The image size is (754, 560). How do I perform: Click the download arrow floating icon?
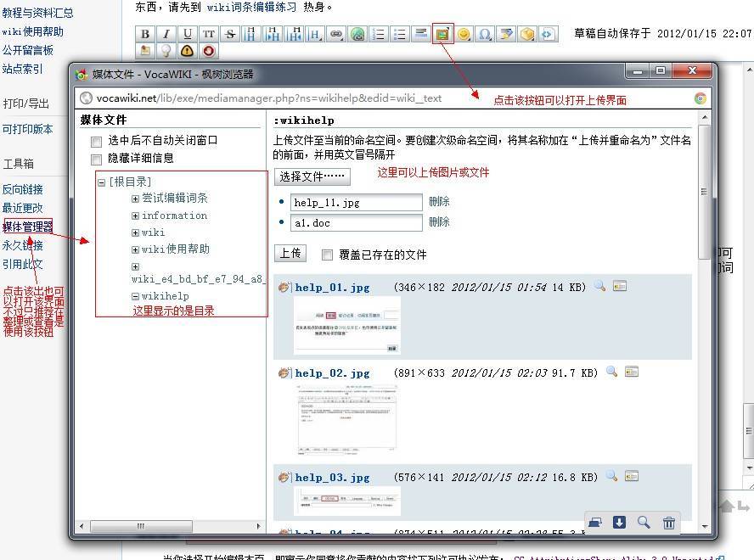[619, 522]
